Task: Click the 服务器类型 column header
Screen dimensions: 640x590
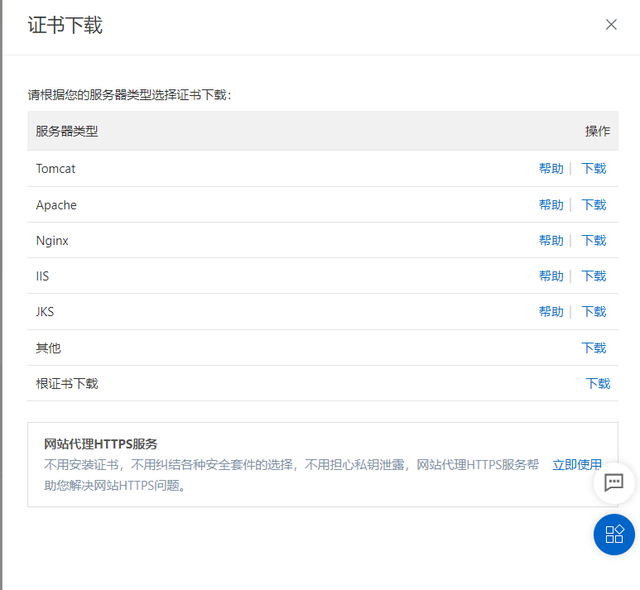Action: click(x=67, y=131)
